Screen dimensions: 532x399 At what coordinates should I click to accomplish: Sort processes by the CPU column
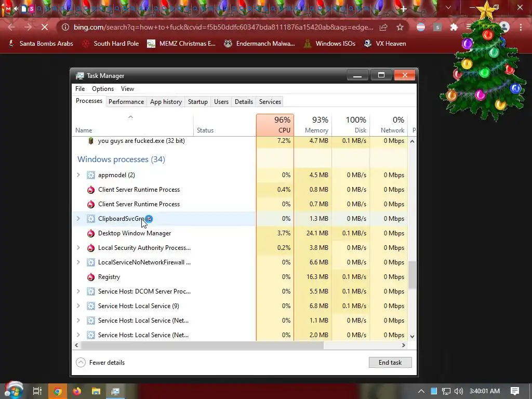(275, 125)
